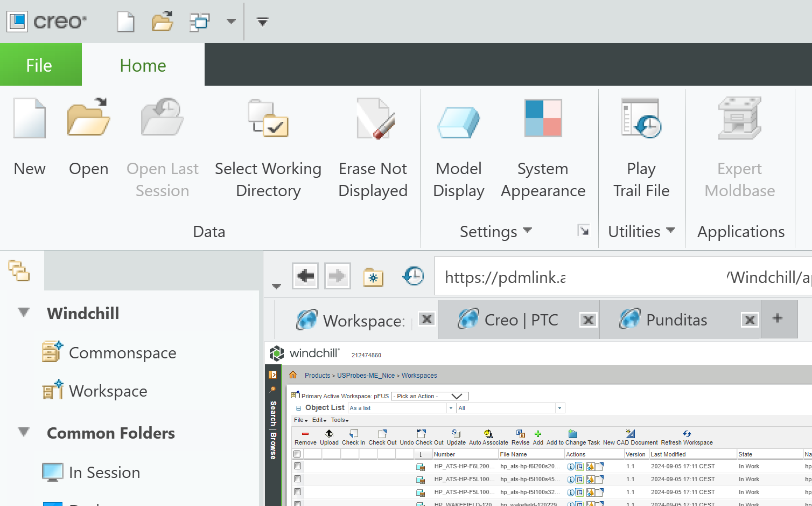The height and width of the screenshot is (506, 812).
Task: Switch to the Home ribbon tab
Action: tap(143, 65)
